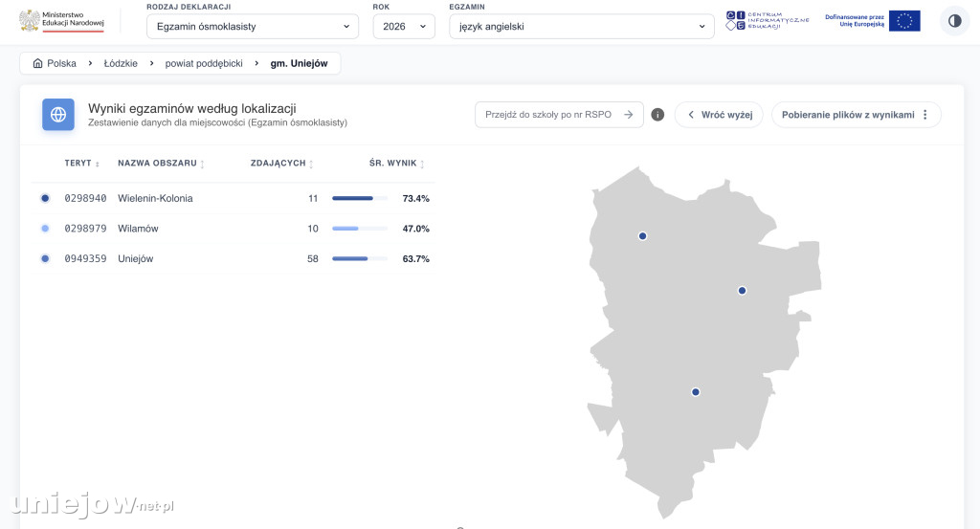Click the arrow in RSPO search field
Viewport: 980px width, 529px height.
tap(628, 114)
